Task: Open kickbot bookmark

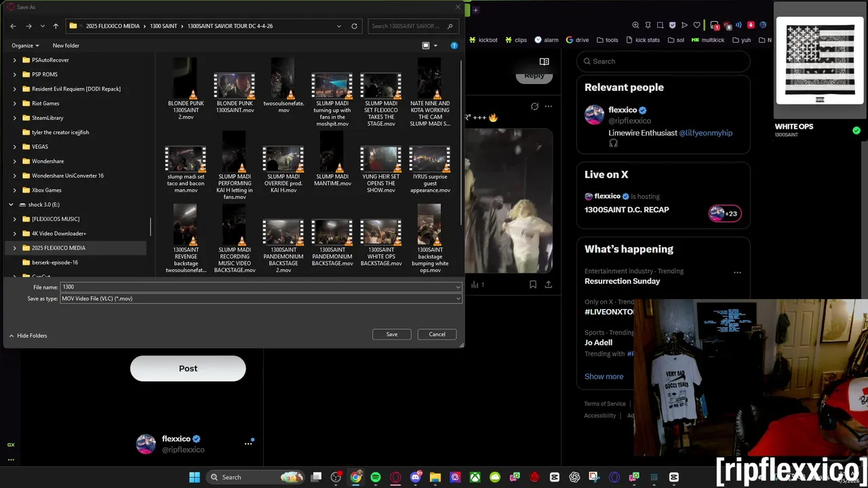Action: tap(484, 40)
